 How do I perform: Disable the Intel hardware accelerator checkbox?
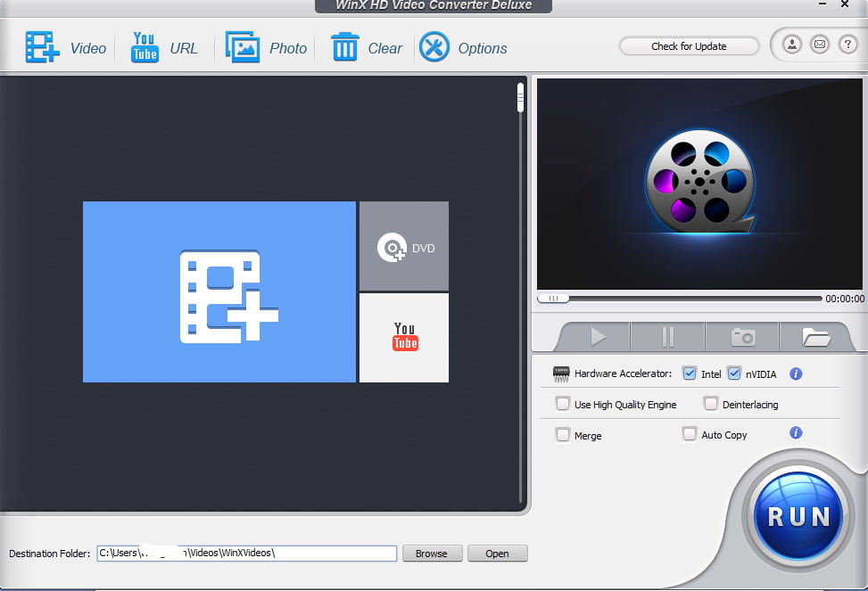pos(690,373)
